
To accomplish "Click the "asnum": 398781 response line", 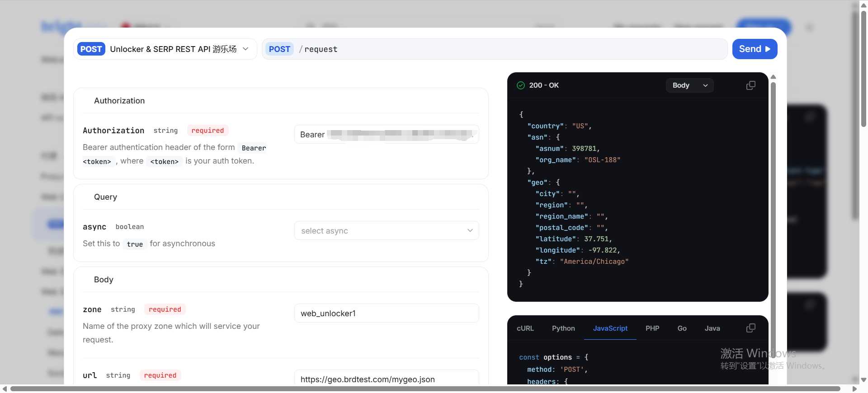I will 567,149.
